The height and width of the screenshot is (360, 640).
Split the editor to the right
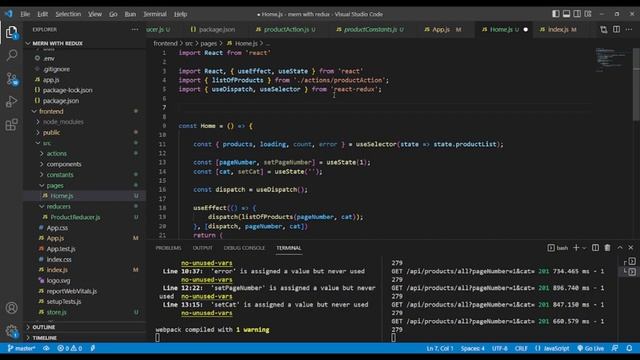616,29
